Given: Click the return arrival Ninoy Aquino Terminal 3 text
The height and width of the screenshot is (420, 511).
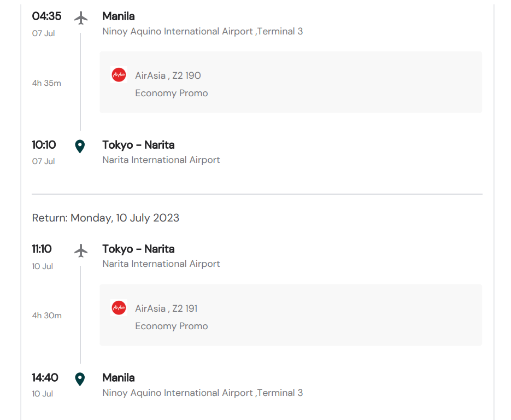Looking at the screenshot, I should click(x=202, y=393).
